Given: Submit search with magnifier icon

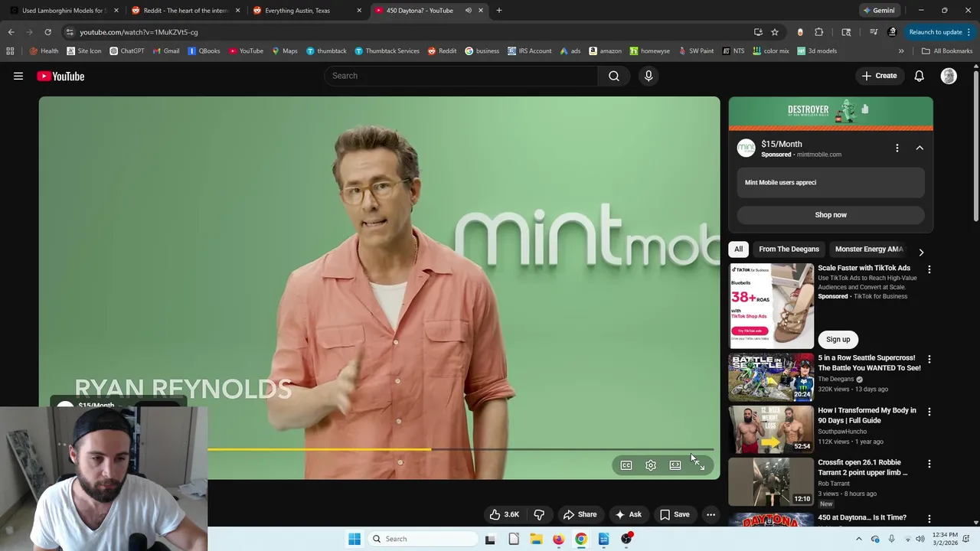Looking at the screenshot, I should point(614,76).
